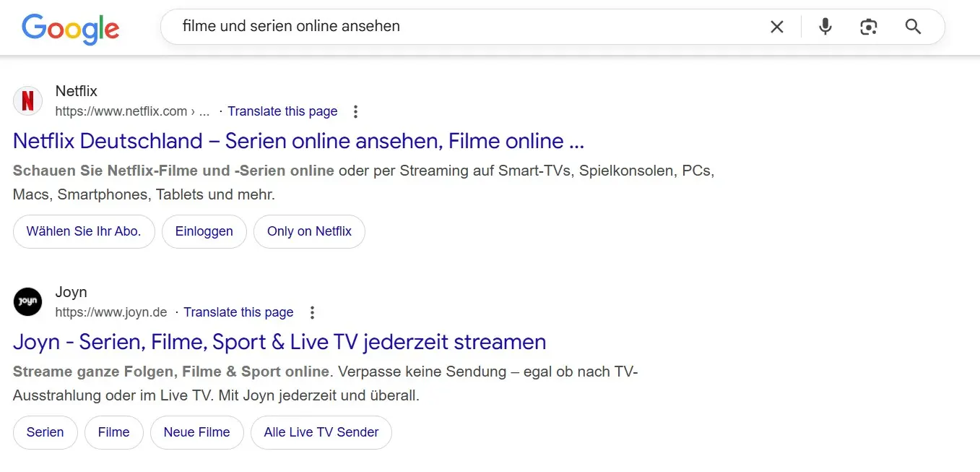Screen dimensions: 980x472
Task: Click the 'Wählen Sie Ihr Abo.' chip
Action: (x=84, y=231)
